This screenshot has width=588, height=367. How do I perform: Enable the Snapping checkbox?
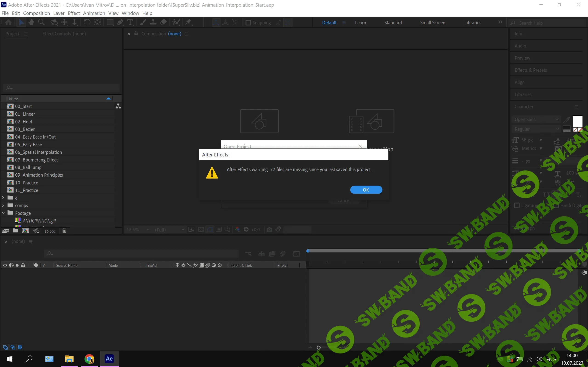pos(248,23)
